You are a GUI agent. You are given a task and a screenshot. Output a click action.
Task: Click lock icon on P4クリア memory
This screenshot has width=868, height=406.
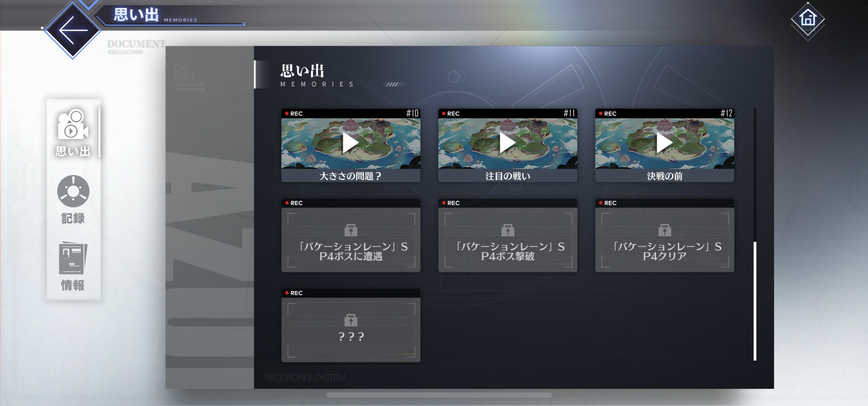pos(665,230)
